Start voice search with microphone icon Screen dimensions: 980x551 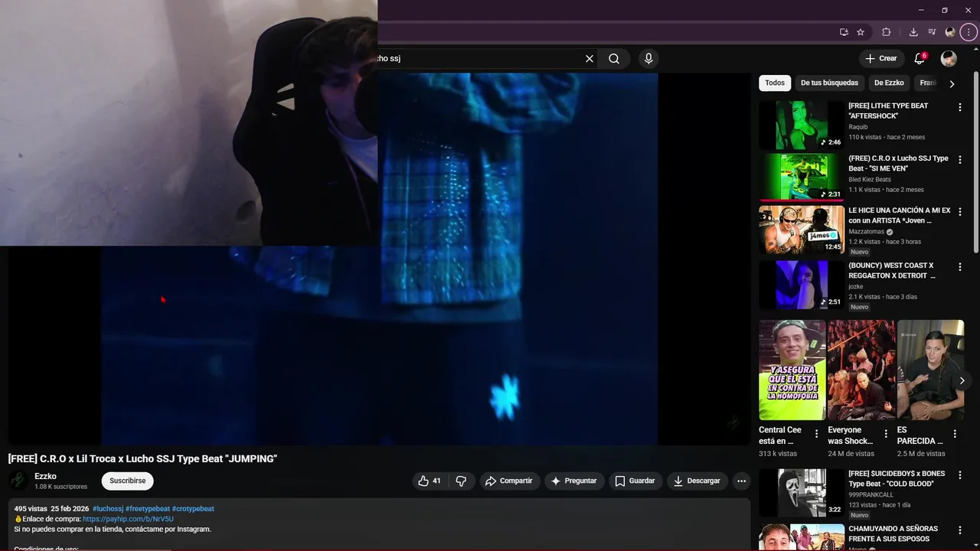[648, 59]
